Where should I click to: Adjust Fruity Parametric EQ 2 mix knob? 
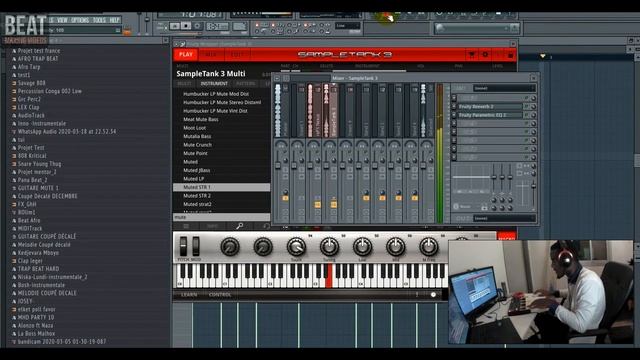533,115
